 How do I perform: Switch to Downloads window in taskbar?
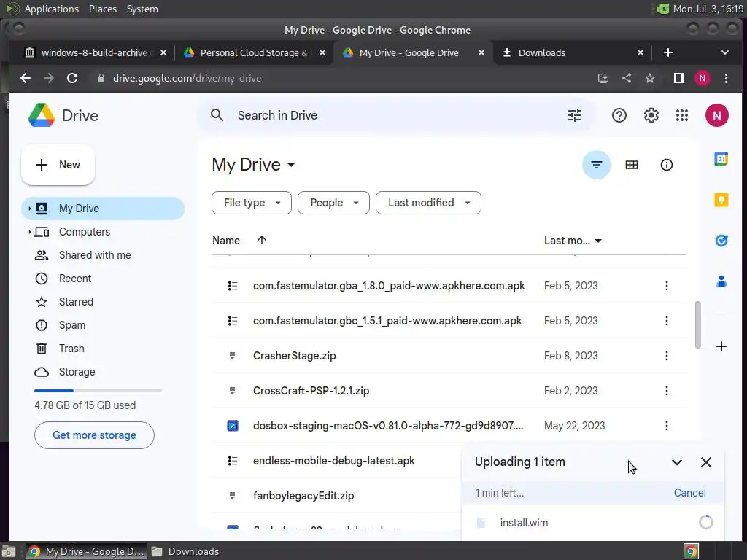[185, 551]
